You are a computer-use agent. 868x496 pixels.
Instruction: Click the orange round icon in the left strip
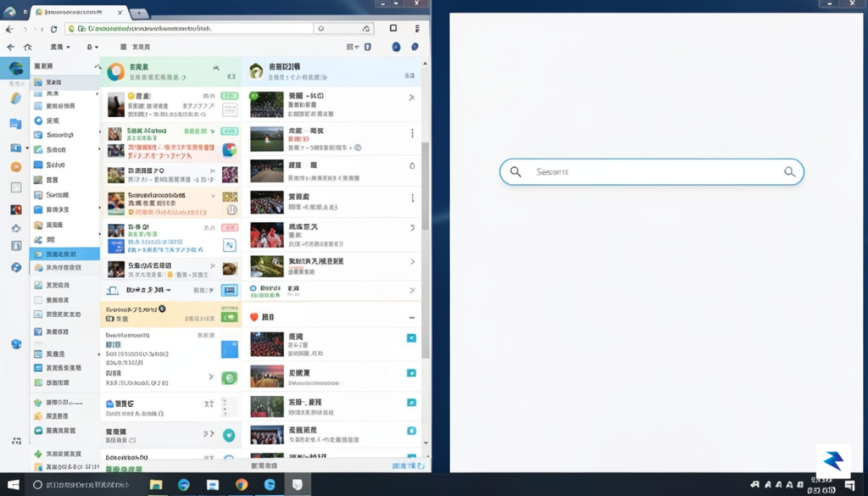pos(16,167)
